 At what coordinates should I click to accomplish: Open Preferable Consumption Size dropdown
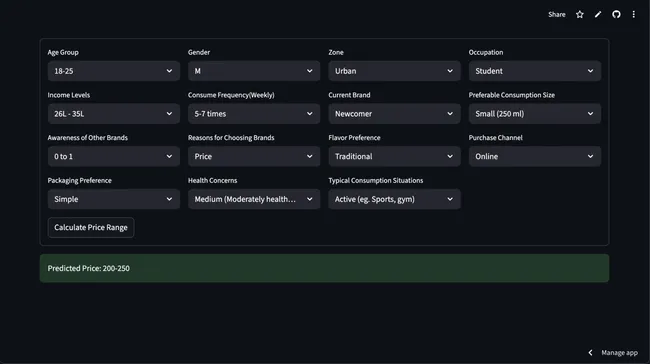(x=535, y=114)
